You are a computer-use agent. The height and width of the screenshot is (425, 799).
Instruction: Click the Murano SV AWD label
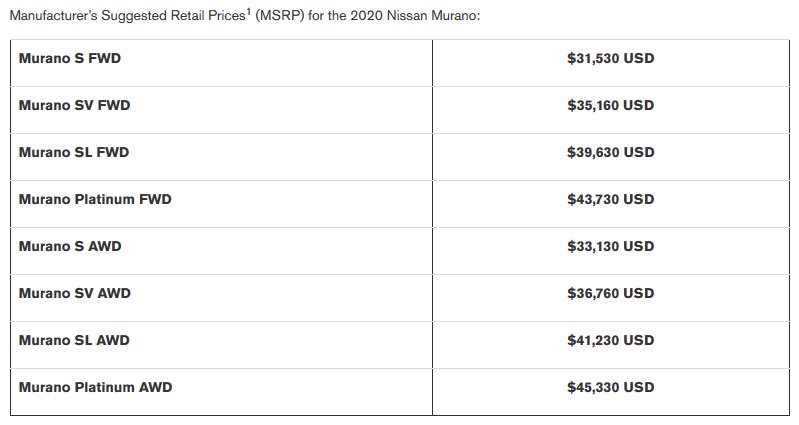(x=75, y=293)
